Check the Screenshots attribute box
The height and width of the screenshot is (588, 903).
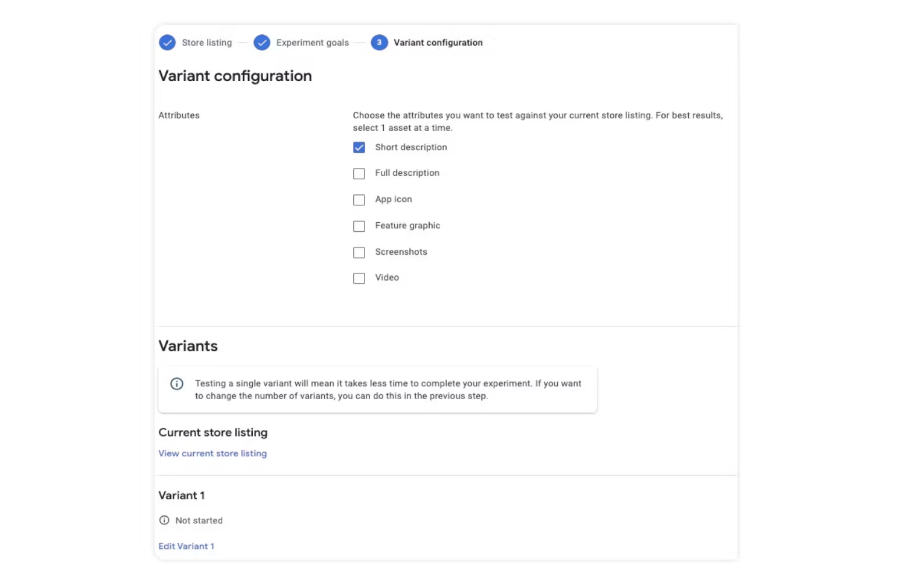tap(359, 252)
